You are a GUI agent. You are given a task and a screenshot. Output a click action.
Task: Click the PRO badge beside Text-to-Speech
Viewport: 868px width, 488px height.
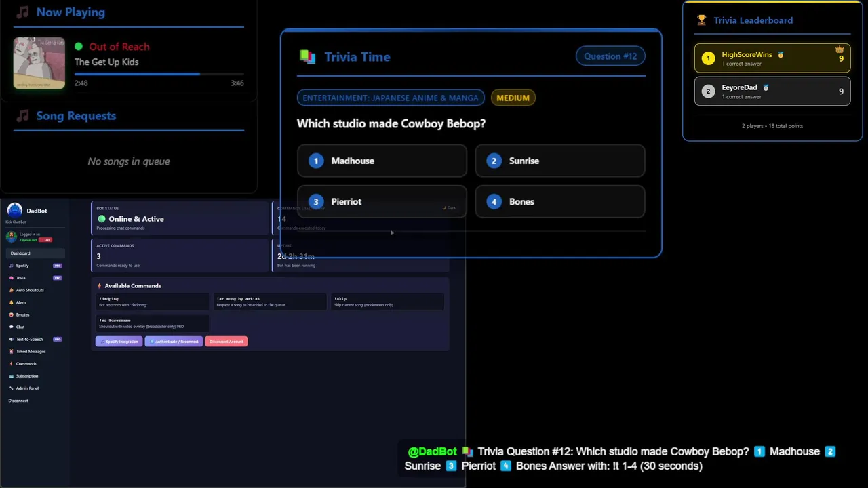click(58, 339)
